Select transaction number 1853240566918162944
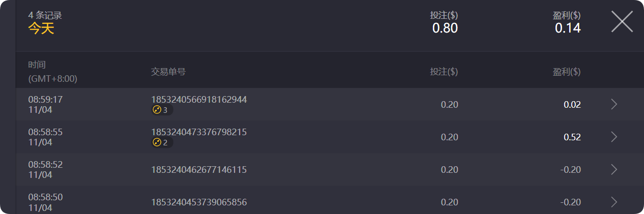This screenshot has height=214, width=644. (199, 99)
